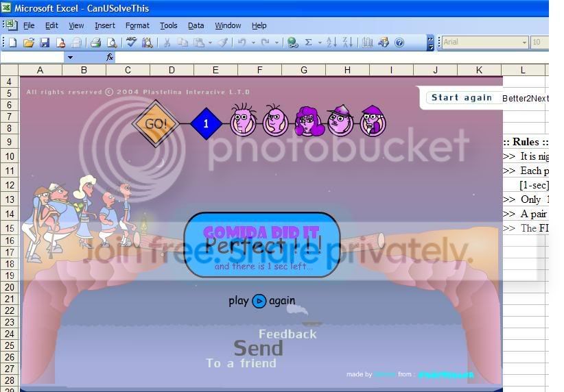The width and height of the screenshot is (564, 392).
Task: Click the purple face wearing a pointed hat
Action: [340, 121]
